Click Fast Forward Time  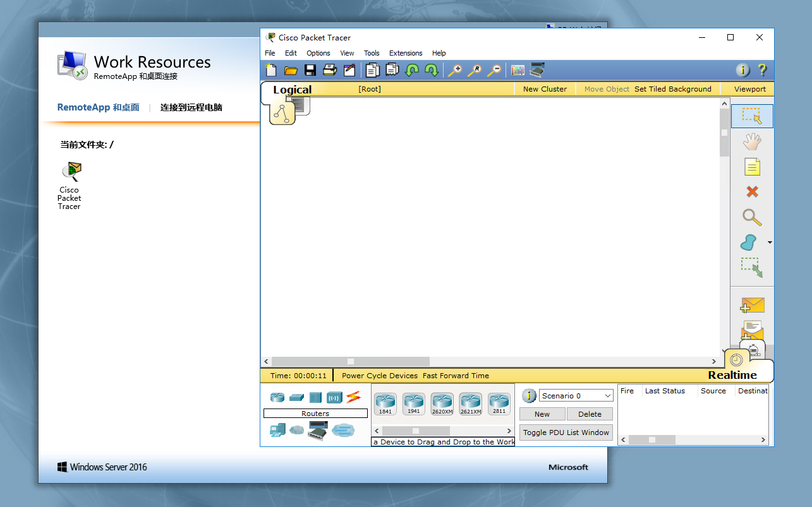[x=456, y=376]
